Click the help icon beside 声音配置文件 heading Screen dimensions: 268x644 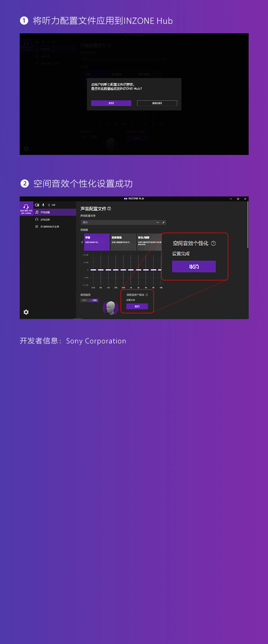tap(109, 209)
